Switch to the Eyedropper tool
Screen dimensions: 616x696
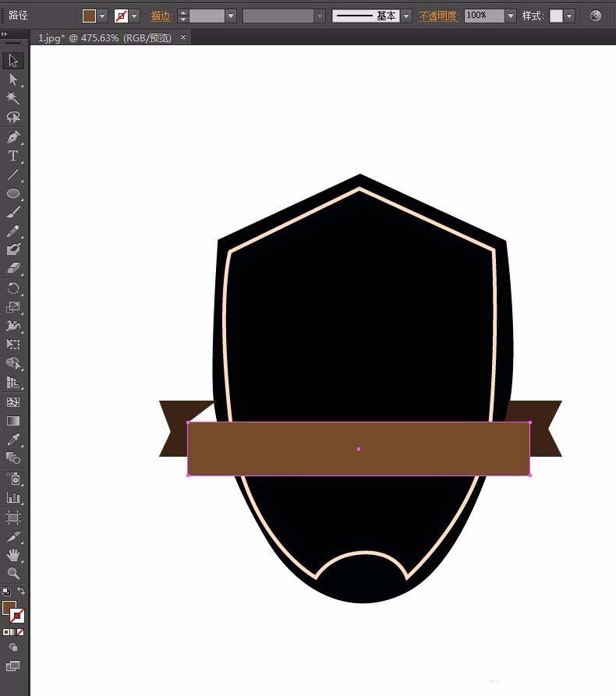13,440
